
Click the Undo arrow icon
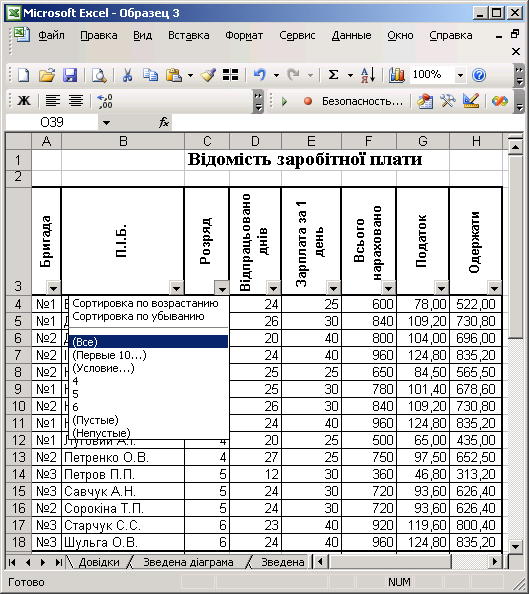coord(260,75)
